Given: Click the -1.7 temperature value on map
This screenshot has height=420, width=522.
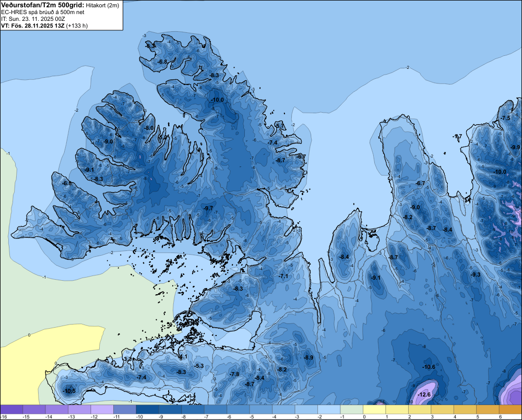Looking at the screenshot, I should pyautogui.click(x=457, y=137).
